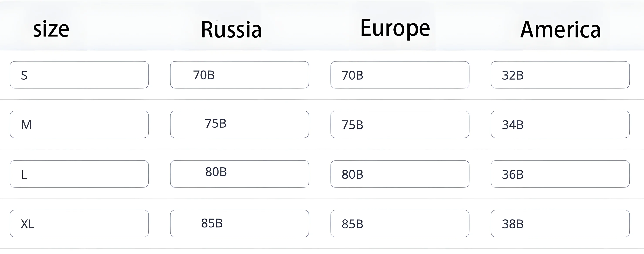Pick the 34B America size box
This screenshot has width=644, height=254.
pos(560,125)
